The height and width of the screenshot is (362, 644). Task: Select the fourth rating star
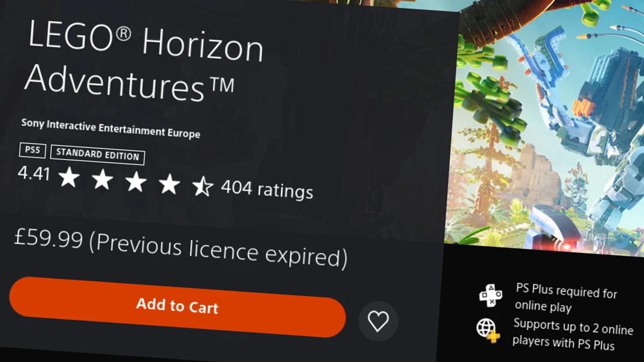click(x=170, y=185)
